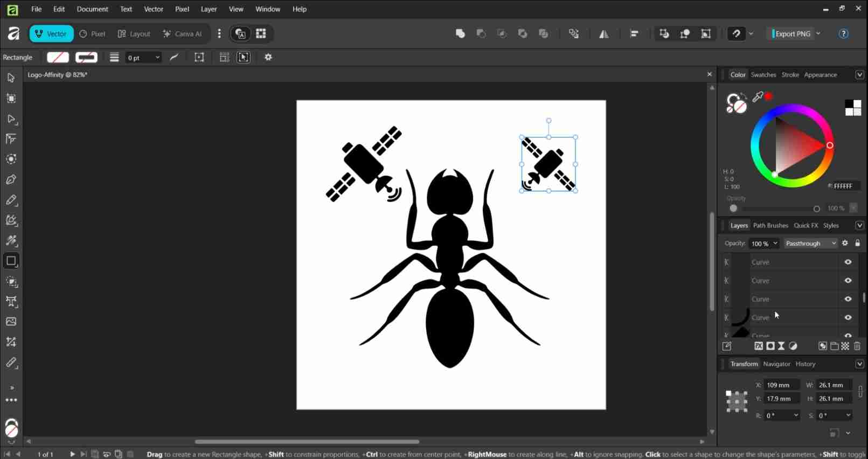Hide the topmost Curve layer
The image size is (868, 459).
click(848, 262)
